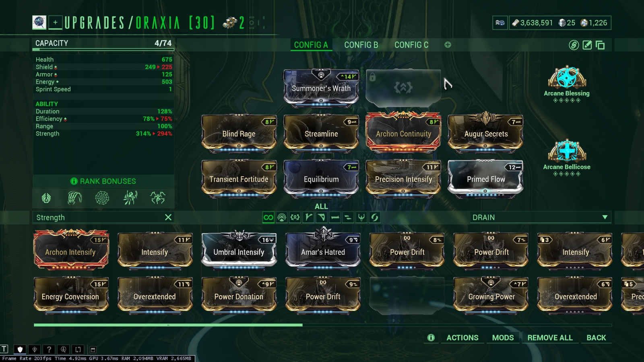The width and height of the screenshot is (644, 362).
Task: Select the Madurai polarity filter icon
Action: [308, 218]
